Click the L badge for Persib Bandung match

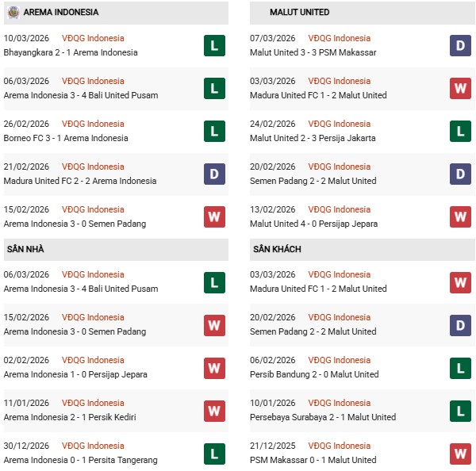460,367
